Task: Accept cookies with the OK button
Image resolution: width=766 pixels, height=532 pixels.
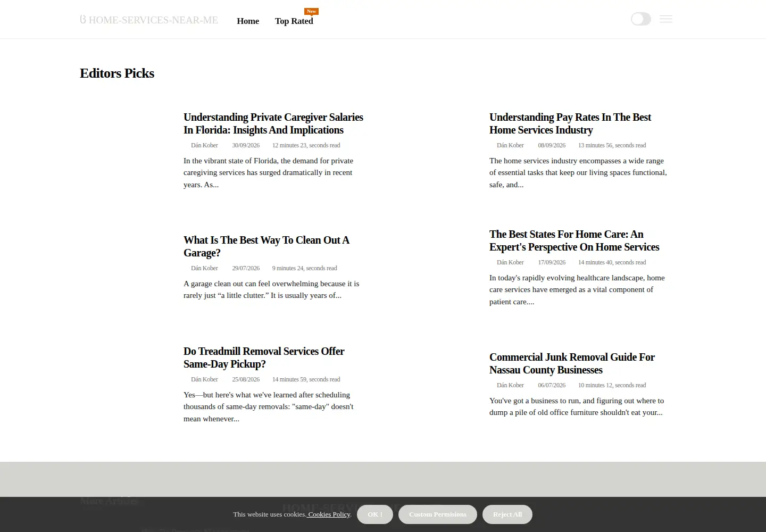Action: click(375, 514)
